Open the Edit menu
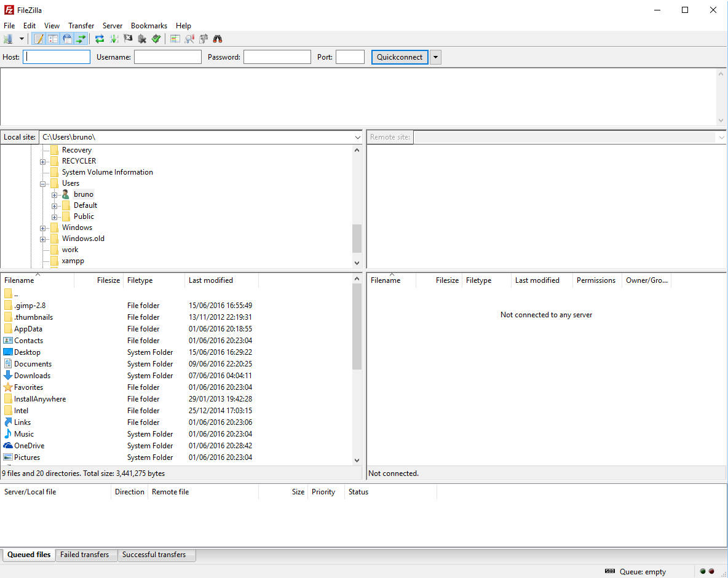Screen dimensions: 728x578 pos(30,26)
